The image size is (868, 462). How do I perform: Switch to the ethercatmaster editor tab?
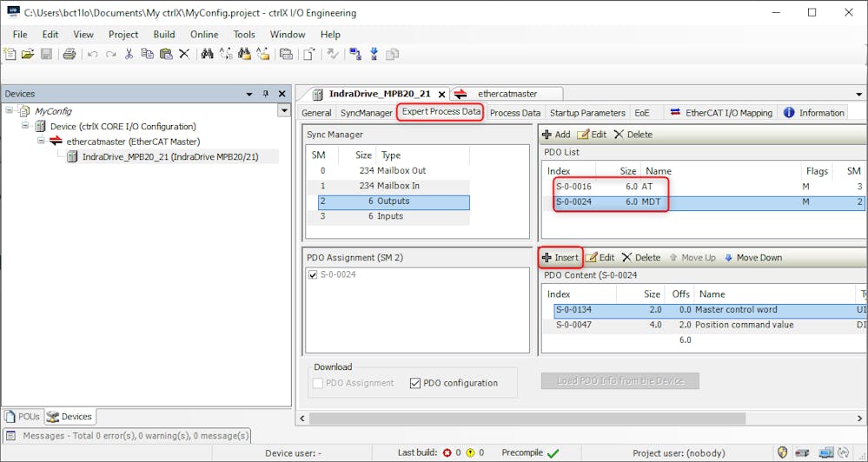507,94
